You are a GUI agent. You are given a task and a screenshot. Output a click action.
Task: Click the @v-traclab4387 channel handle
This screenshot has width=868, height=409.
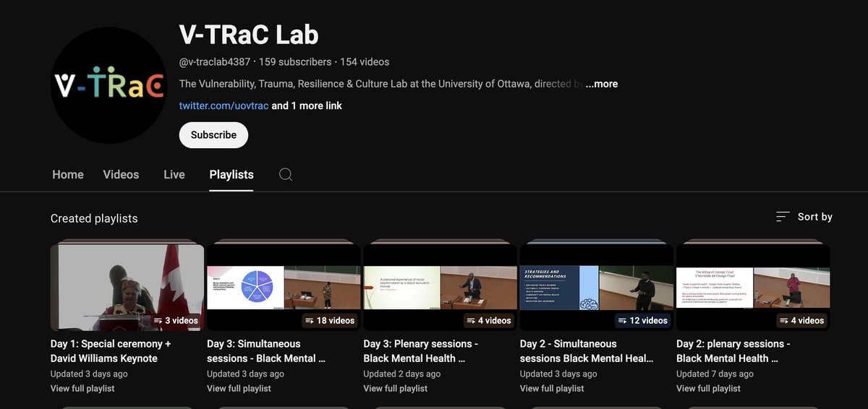(x=215, y=62)
